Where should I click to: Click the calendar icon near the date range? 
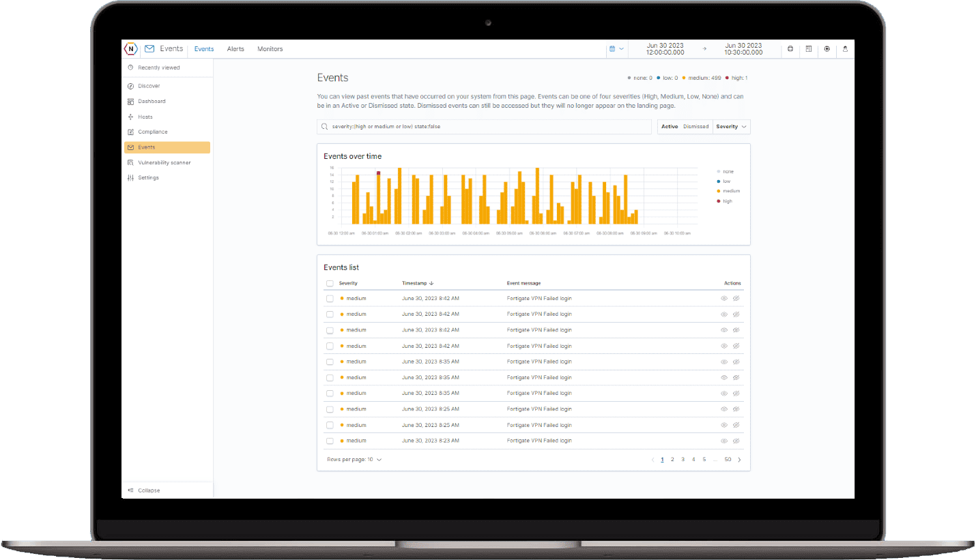click(612, 48)
